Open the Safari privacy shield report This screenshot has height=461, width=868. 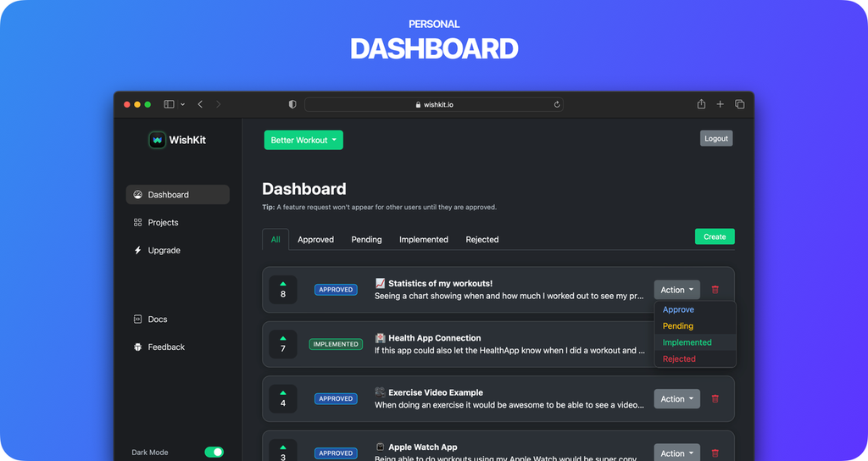click(x=292, y=104)
